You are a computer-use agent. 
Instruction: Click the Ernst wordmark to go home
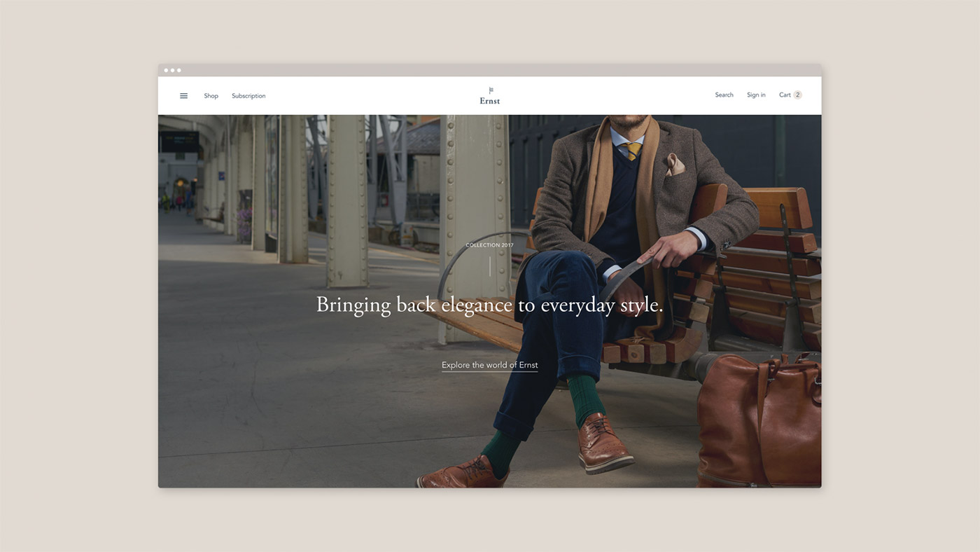point(490,101)
